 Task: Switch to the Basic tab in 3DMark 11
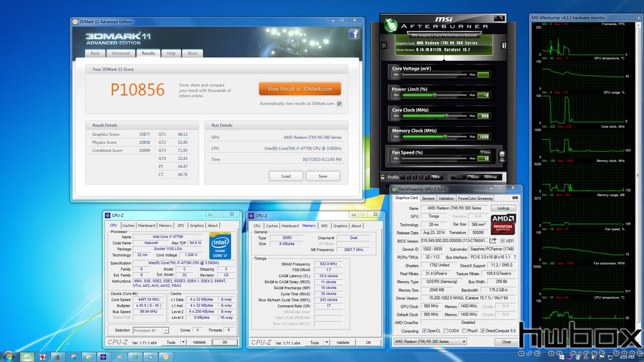pyautogui.click(x=95, y=53)
